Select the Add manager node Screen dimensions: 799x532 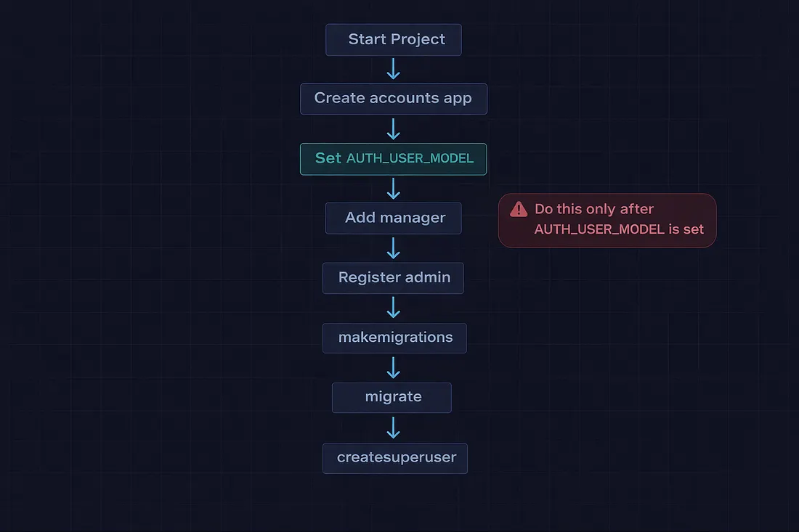coord(393,218)
